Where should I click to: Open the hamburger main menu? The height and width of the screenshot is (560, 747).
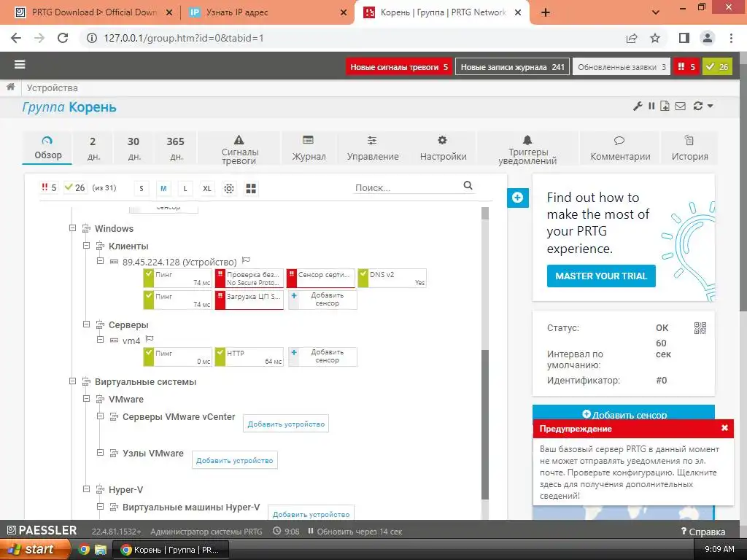click(20, 64)
